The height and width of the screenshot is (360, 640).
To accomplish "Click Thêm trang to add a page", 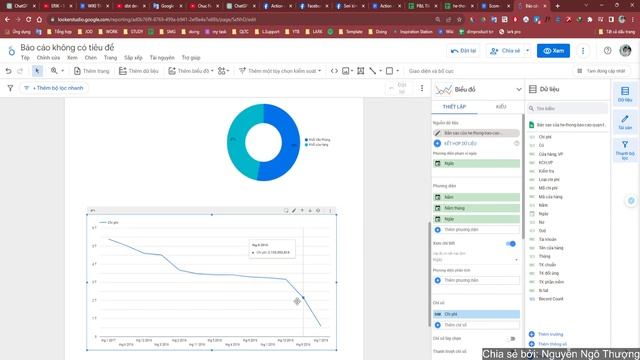I will point(91,71).
